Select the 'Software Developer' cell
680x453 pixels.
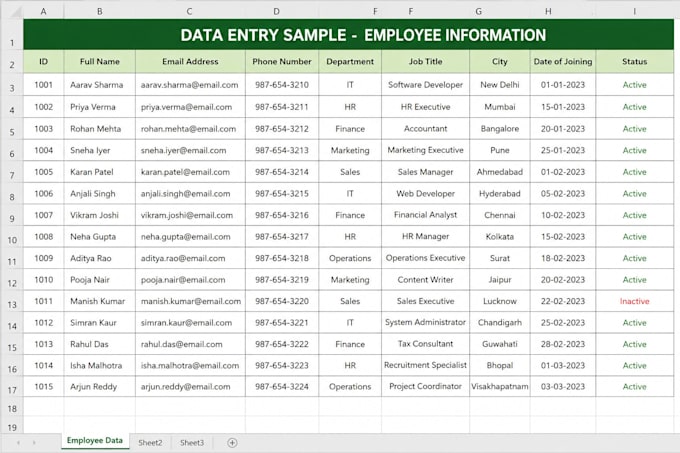tap(425, 85)
